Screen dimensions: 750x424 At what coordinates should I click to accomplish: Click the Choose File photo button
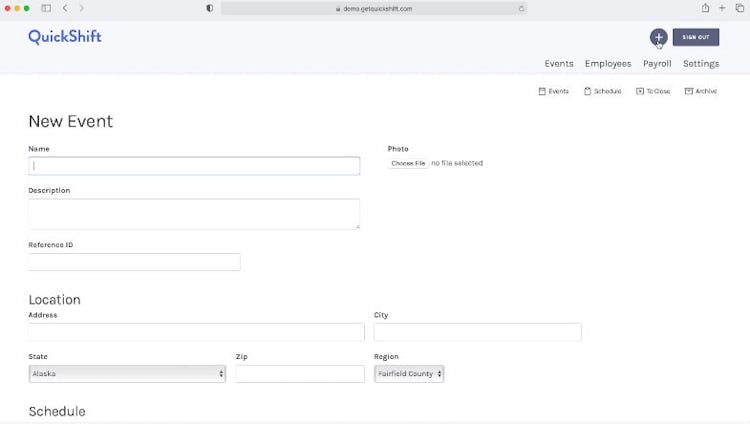pos(408,163)
